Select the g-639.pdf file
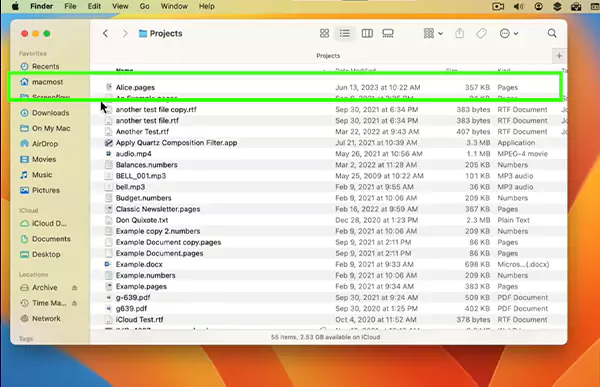Image resolution: width=600 pixels, height=387 pixels. pos(328,298)
